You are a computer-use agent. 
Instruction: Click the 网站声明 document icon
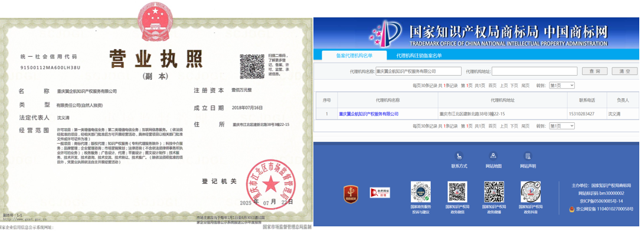click(x=528, y=156)
